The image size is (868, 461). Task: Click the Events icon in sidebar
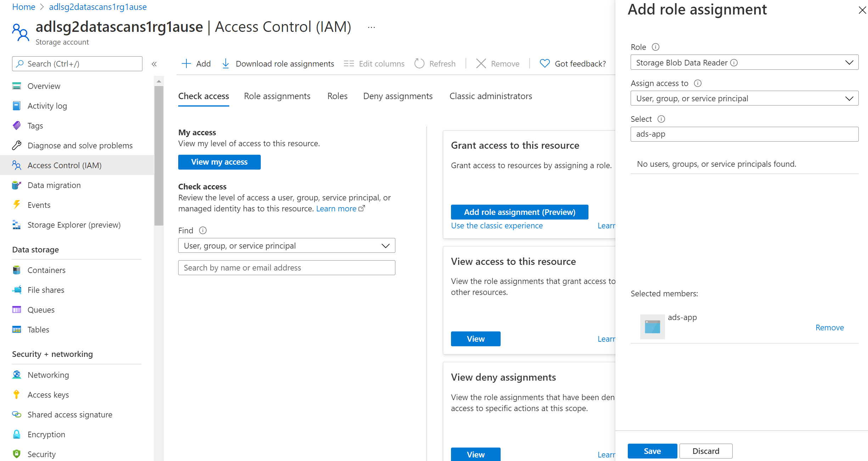coord(18,205)
